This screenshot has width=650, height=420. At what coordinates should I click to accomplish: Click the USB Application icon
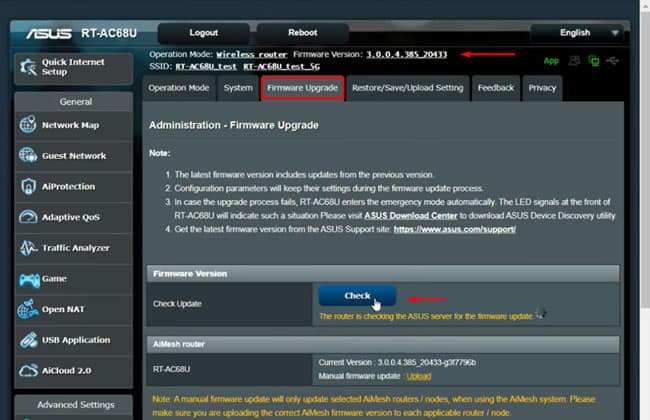tap(28, 340)
